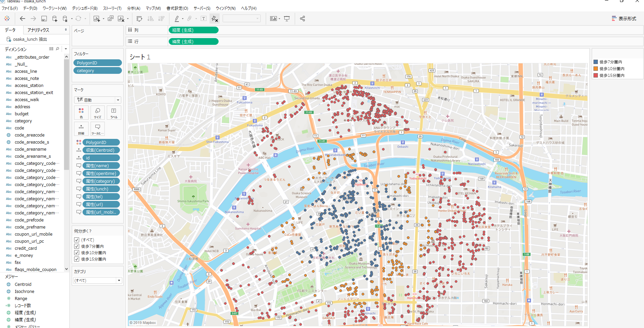The image size is (644, 328).
Task: Open the カテゴリ (すべて) dropdown
Action: coord(119,280)
